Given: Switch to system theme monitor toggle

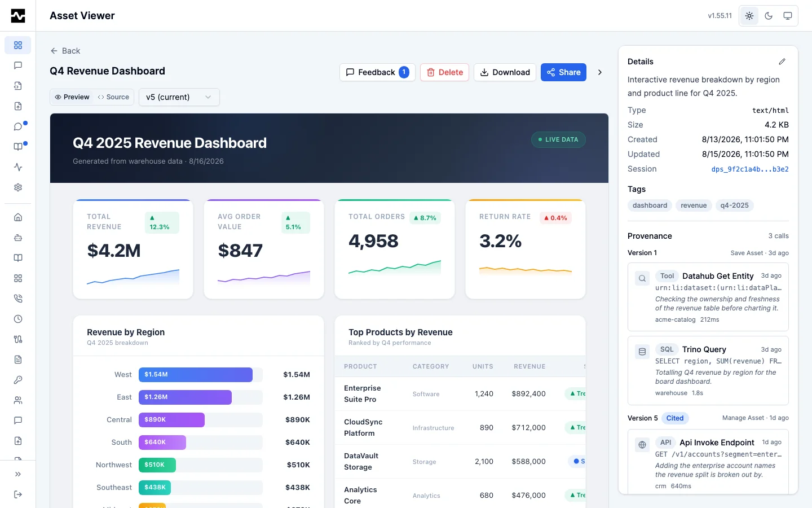Looking at the screenshot, I should 788,16.
